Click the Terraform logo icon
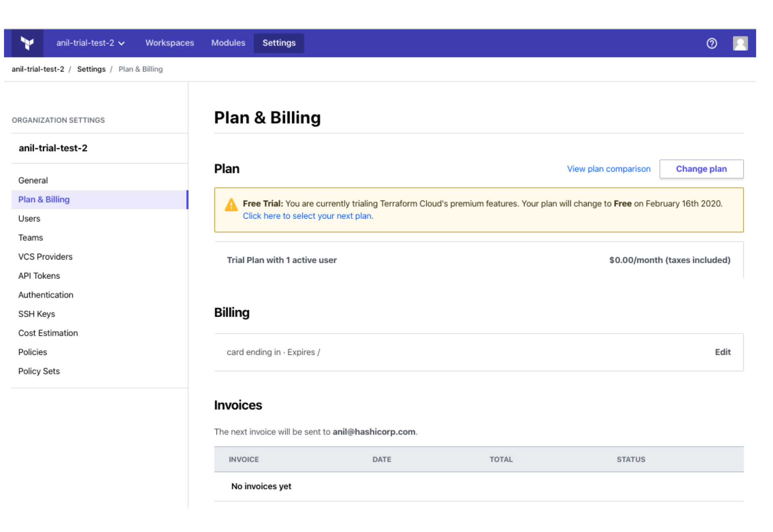 click(x=27, y=43)
